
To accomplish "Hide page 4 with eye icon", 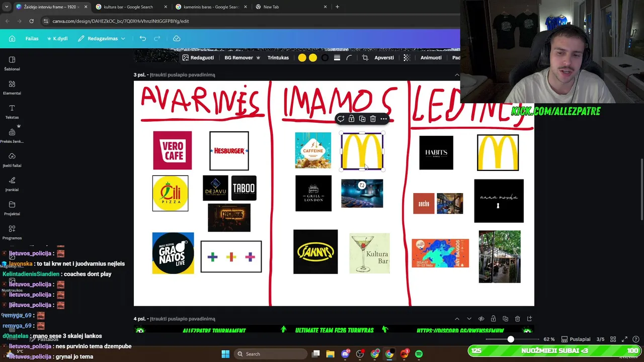I will [x=481, y=319].
